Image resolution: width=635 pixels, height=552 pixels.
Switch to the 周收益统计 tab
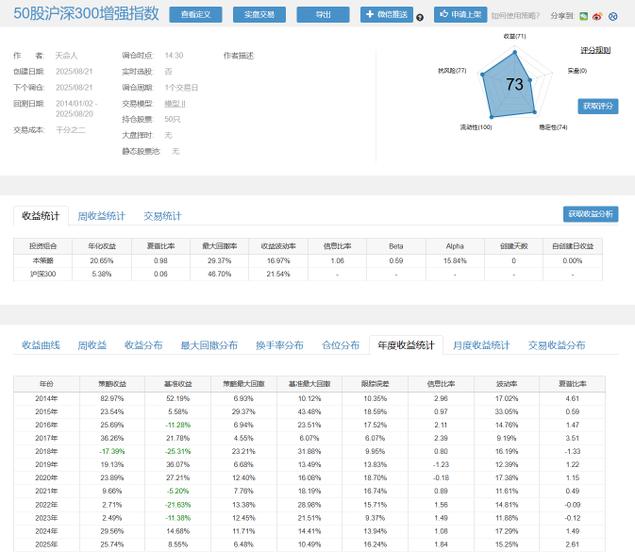[101, 215]
